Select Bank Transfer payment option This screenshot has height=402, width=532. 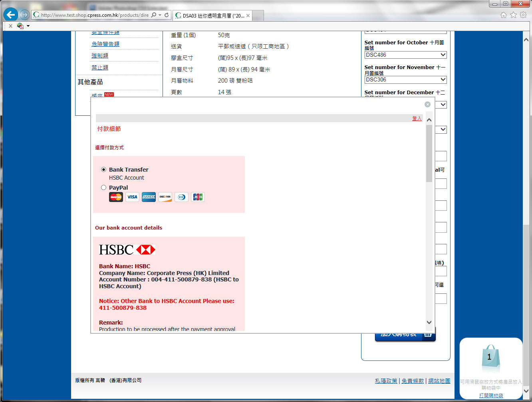tap(104, 170)
